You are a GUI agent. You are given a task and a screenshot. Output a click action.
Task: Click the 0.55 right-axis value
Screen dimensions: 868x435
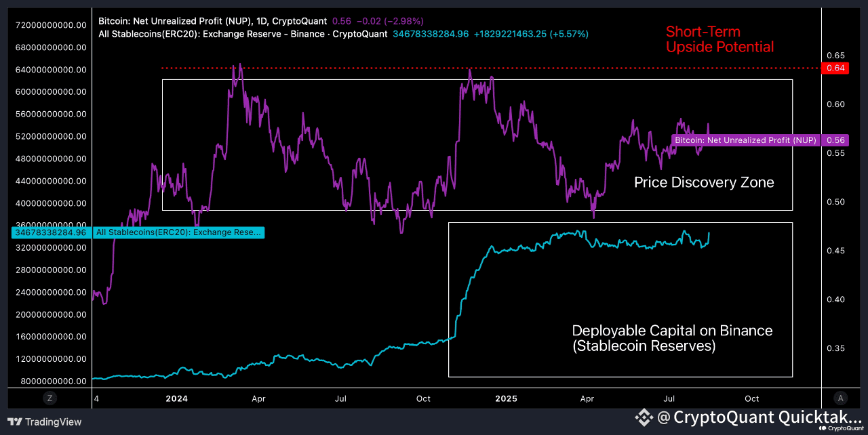835,153
